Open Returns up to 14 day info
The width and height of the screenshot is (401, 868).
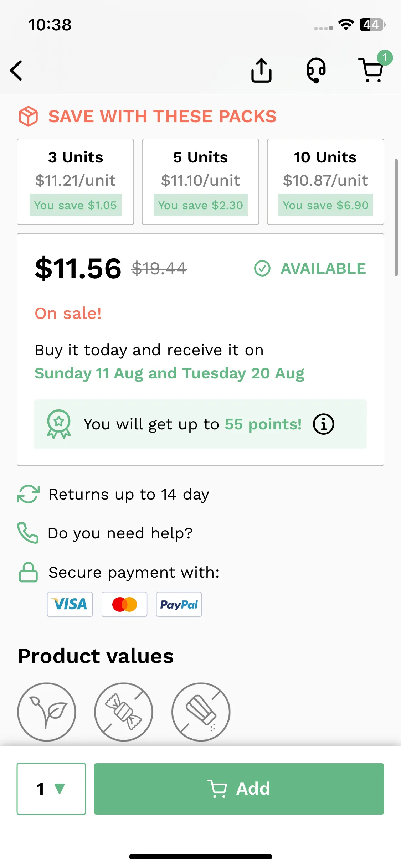tap(113, 494)
